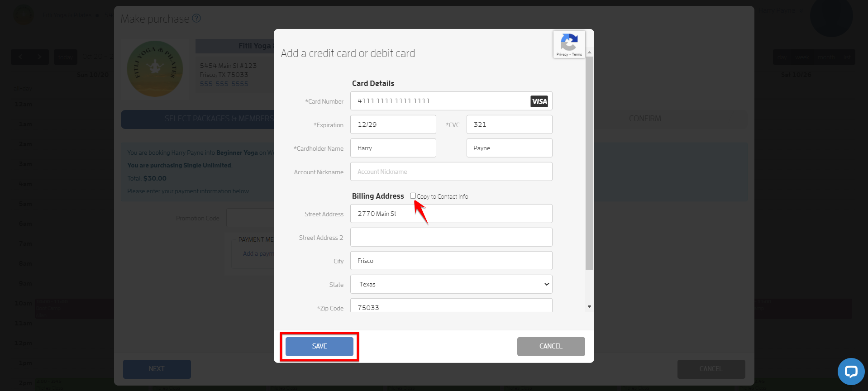Switch calendar to month view

coord(826,57)
